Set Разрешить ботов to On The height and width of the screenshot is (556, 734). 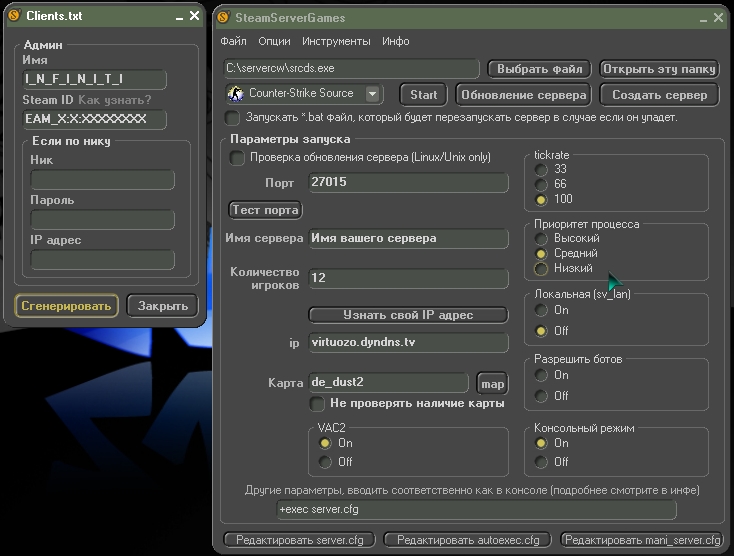point(541,375)
